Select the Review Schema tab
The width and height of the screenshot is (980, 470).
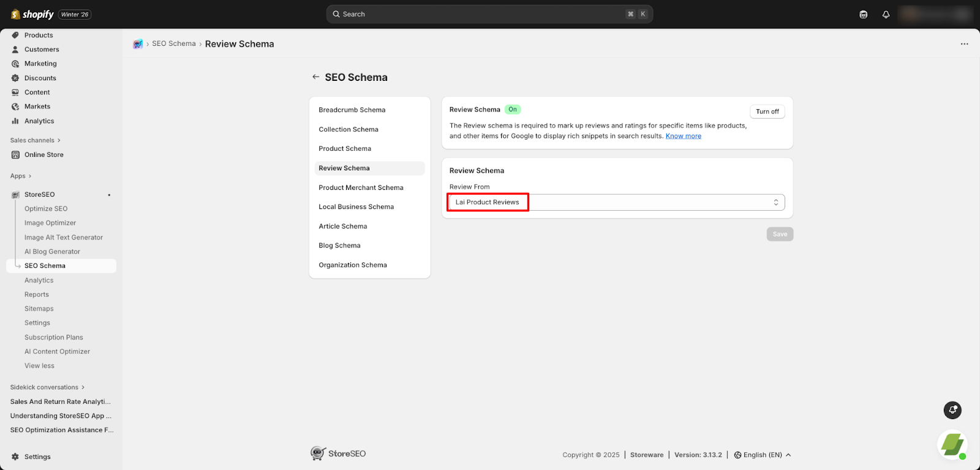(x=369, y=168)
